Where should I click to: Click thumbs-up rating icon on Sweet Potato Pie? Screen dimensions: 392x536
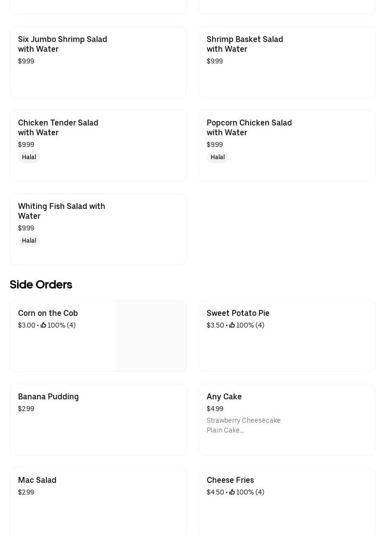(232, 325)
